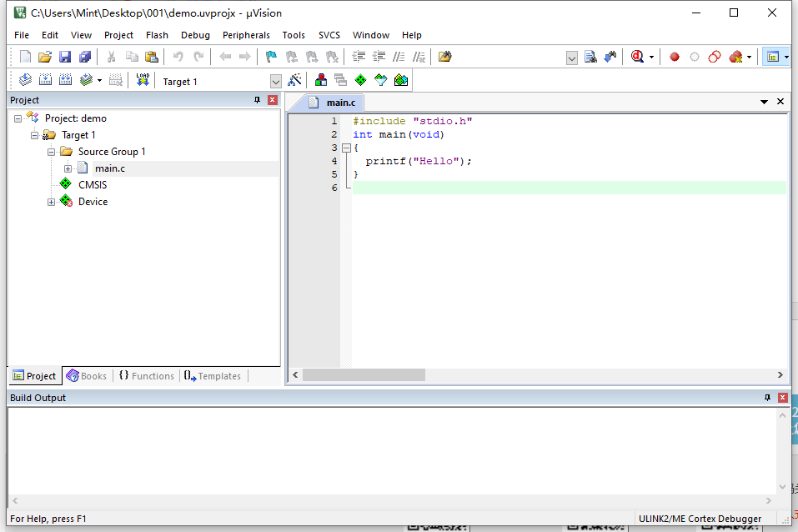Viewport: 798px width, 532px height.
Task: Click the Translate file icon
Action: point(25,79)
